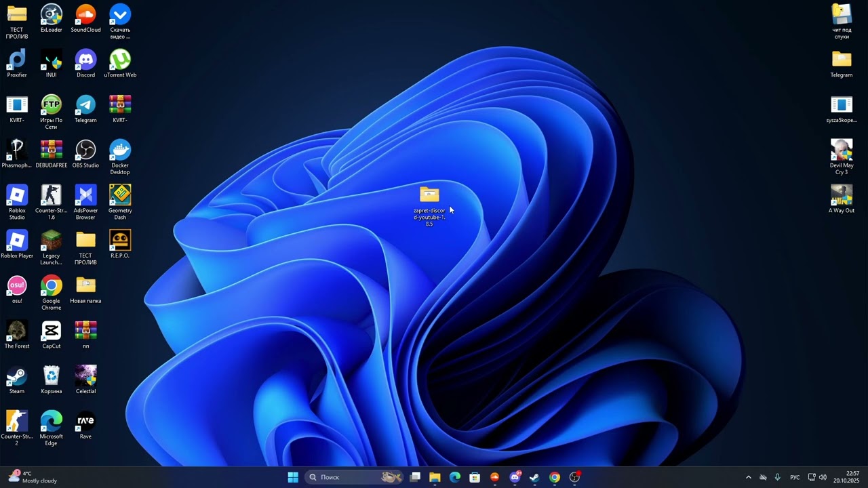Expand the hidden system tray icons
Viewport: 868px width, 488px height.
click(749, 477)
